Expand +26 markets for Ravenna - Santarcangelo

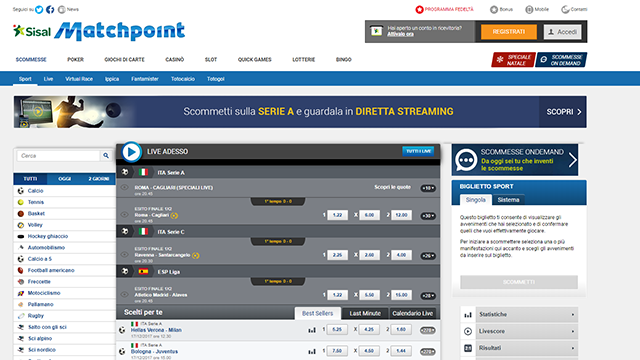[x=428, y=256]
